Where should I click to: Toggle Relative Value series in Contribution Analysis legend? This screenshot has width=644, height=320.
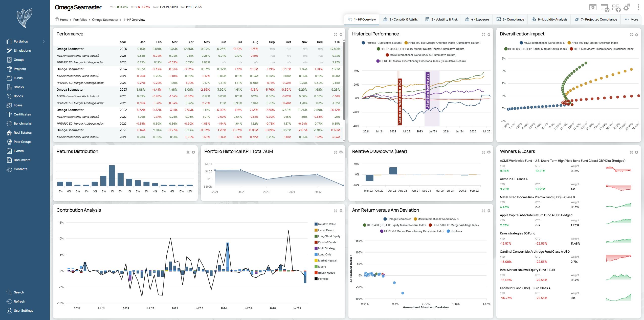(x=327, y=224)
